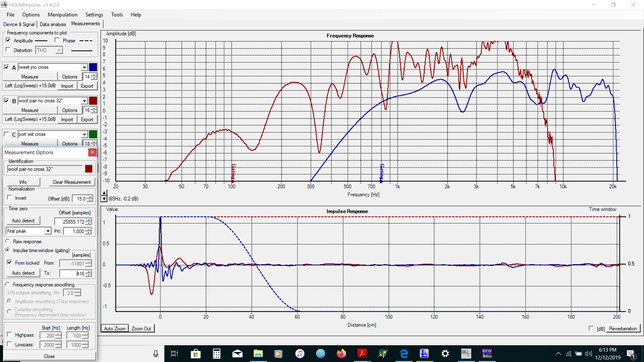Open the Mail app in taskbar
This screenshot has height=362, width=644.
pos(237,354)
